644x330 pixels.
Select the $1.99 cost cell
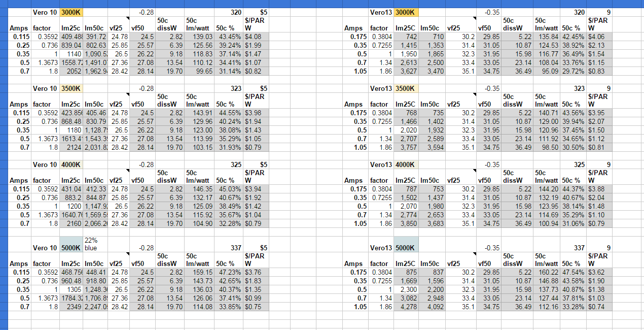(256, 45)
